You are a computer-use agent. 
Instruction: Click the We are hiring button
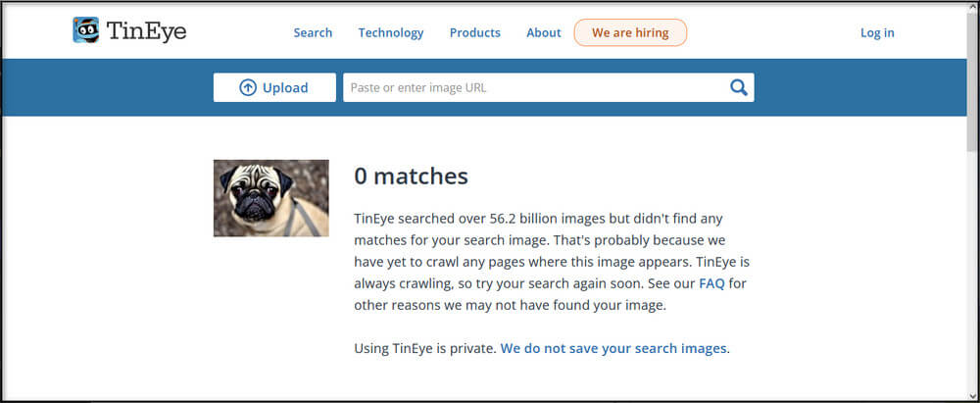coord(630,32)
